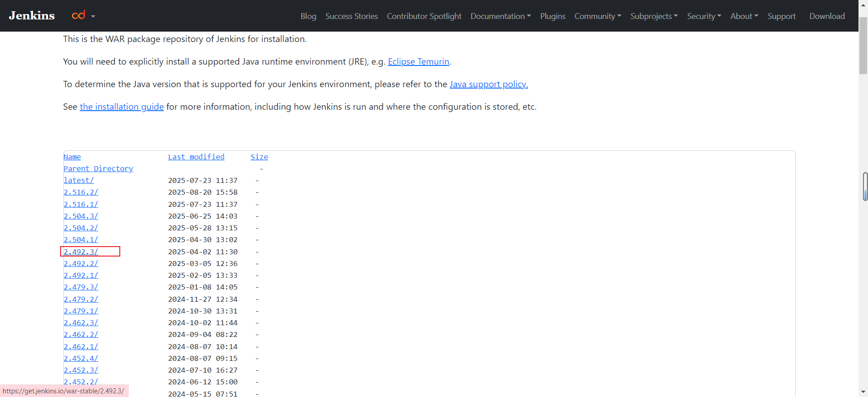
Task: Open the 2.452.4/ directory
Action: [81, 358]
